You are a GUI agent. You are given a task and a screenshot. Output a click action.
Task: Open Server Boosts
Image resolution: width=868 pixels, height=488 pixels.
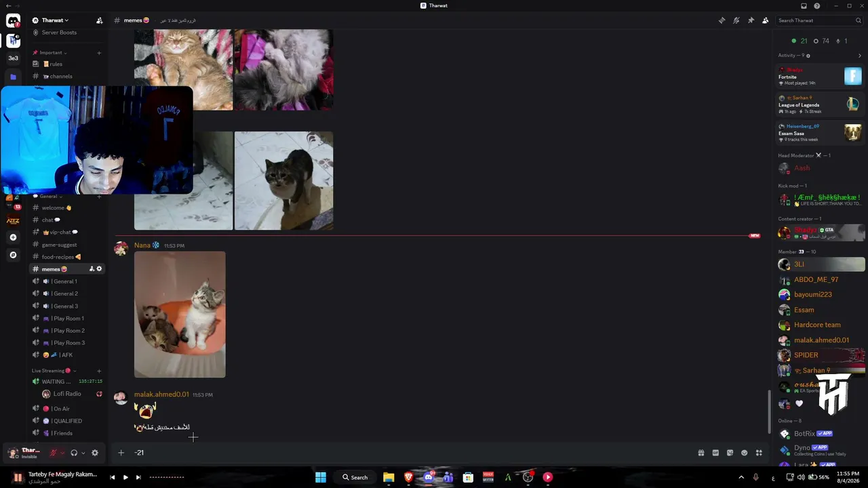(x=59, y=33)
